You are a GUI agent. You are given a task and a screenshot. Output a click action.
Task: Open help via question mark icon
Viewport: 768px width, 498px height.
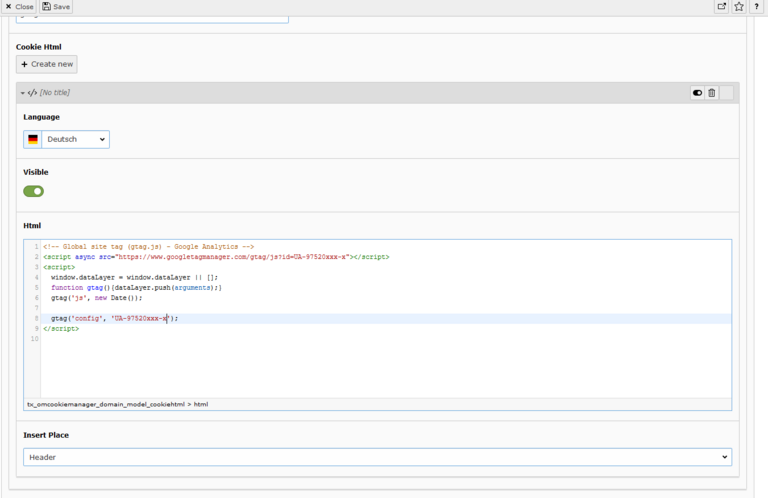click(x=757, y=7)
